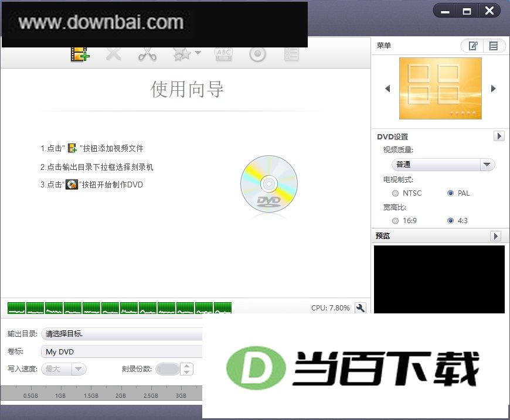
Task: Click the ABC subtitle toolbar icon
Action: pos(224,54)
